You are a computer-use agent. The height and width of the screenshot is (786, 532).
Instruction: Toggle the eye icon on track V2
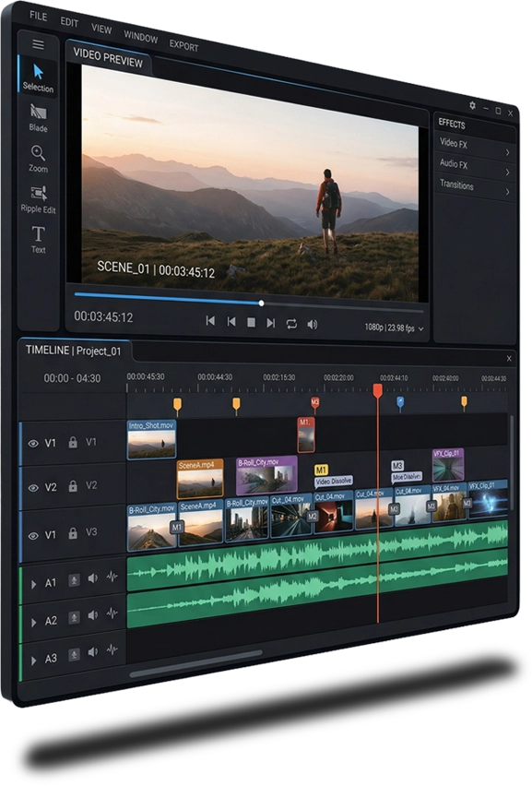click(x=33, y=488)
